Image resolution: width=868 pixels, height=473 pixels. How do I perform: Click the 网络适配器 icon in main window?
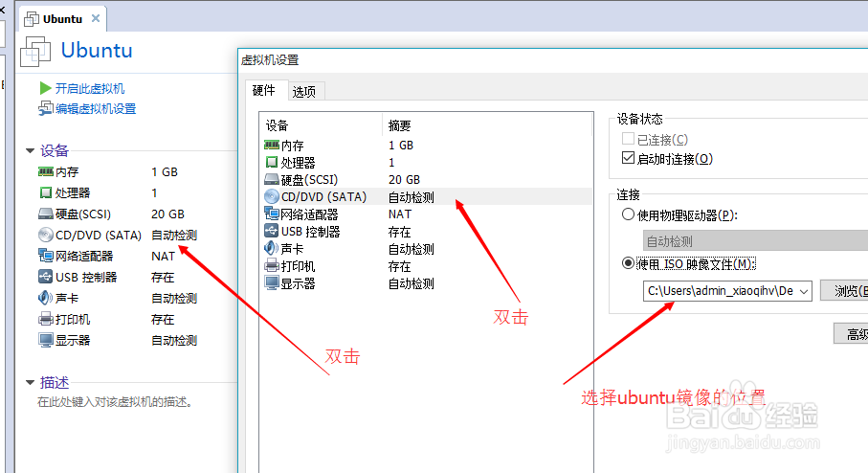pyautogui.click(x=45, y=256)
